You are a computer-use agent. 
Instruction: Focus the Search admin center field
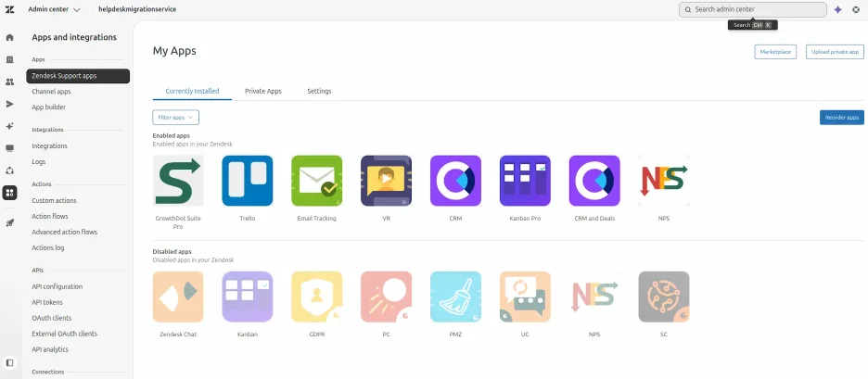pos(752,9)
